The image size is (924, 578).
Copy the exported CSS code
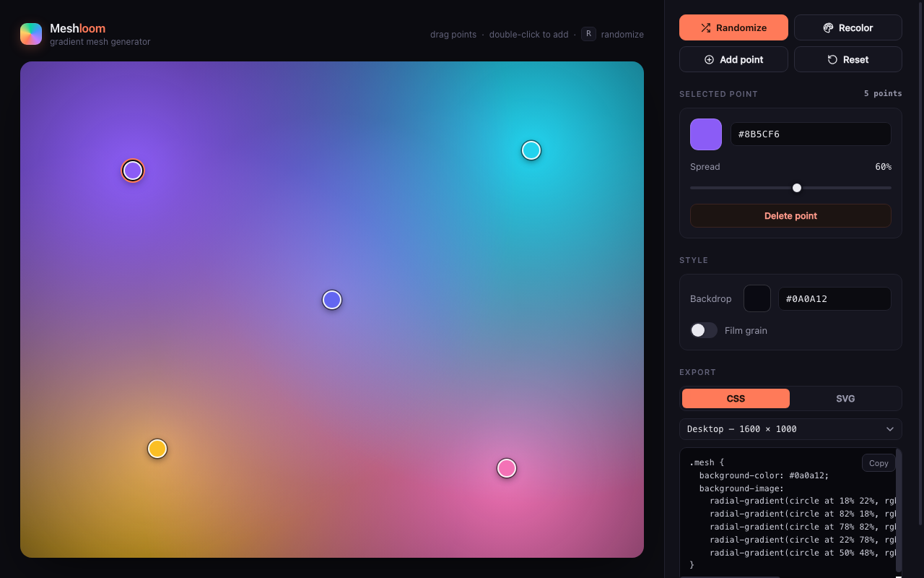(x=879, y=463)
